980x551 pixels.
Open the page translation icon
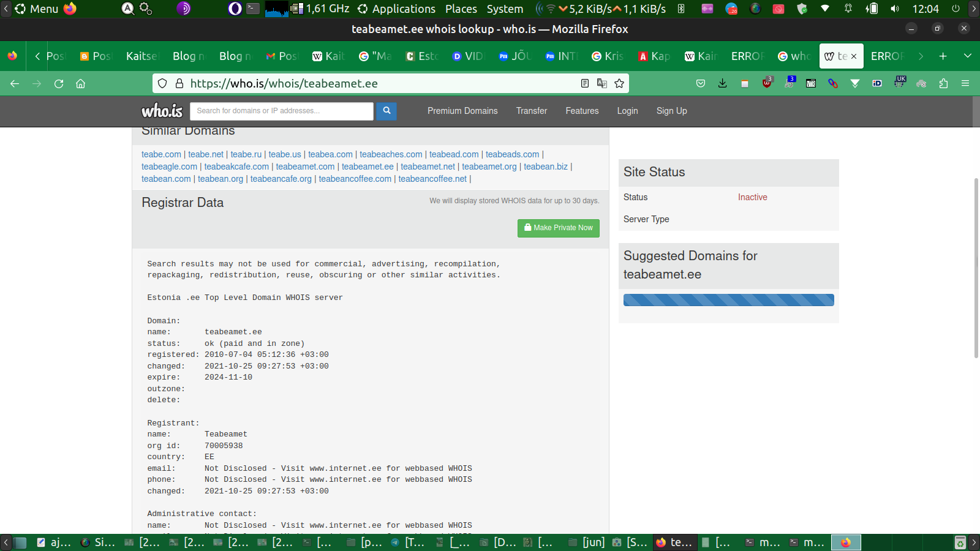[x=602, y=83]
